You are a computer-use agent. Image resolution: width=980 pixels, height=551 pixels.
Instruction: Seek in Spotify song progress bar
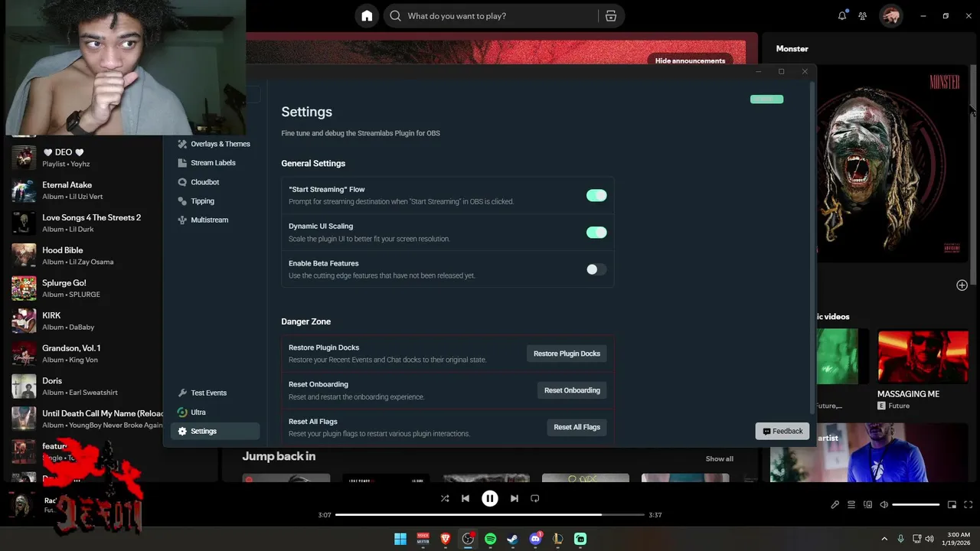(490, 515)
